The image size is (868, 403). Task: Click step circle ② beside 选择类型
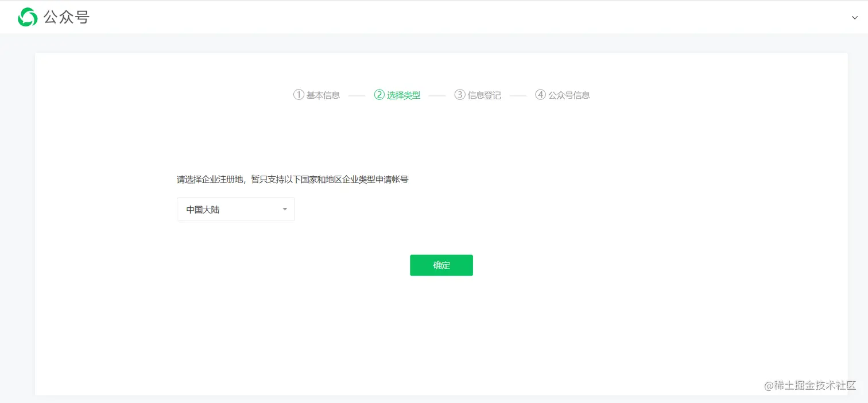(379, 95)
